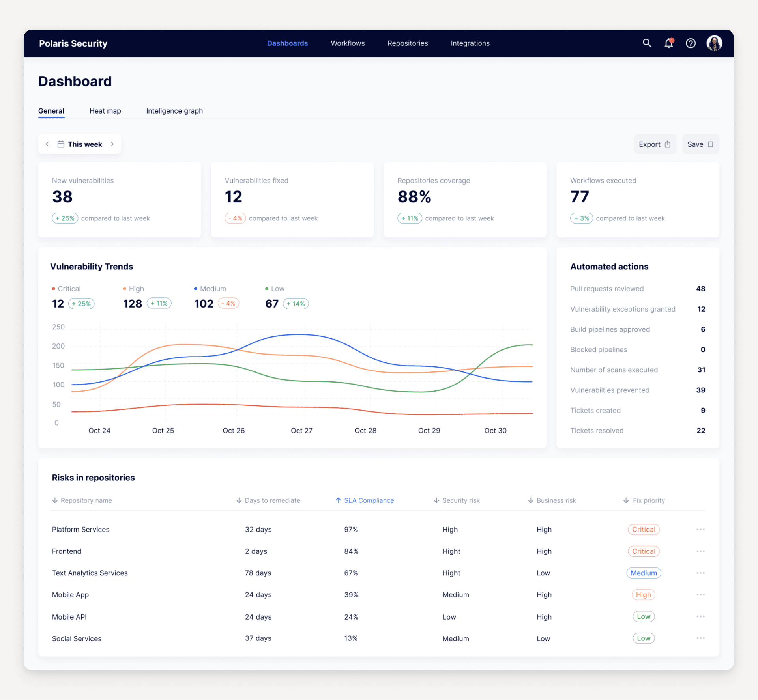Click the help question mark icon
Screen dimensions: 758x700
(691, 43)
